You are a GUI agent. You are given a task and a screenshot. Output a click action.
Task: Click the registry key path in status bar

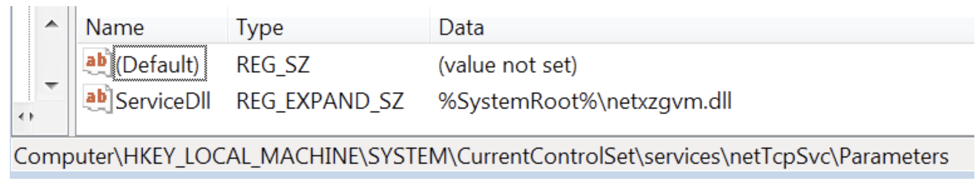(481, 156)
